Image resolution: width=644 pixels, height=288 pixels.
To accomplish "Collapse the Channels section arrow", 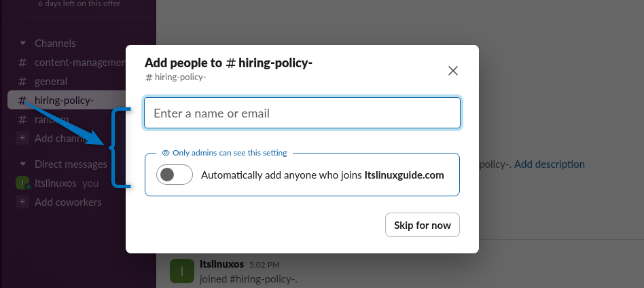I will point(22,43).
